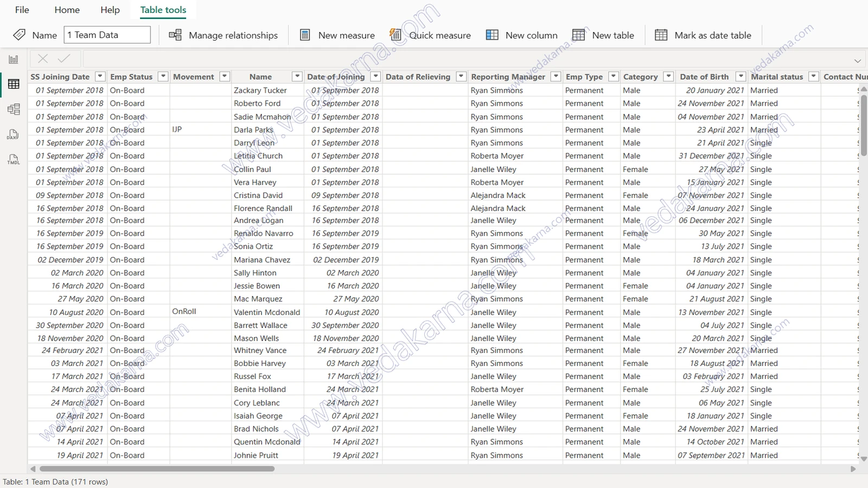Open the Report view icon in sidebar

tap(14, 59)
